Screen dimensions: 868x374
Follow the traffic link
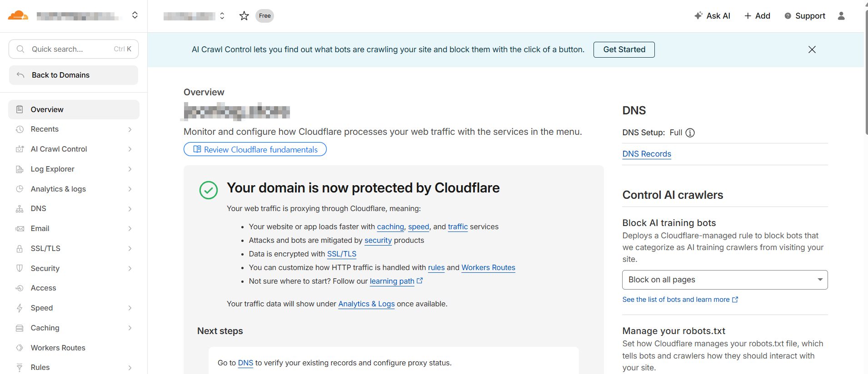(458, 226)
